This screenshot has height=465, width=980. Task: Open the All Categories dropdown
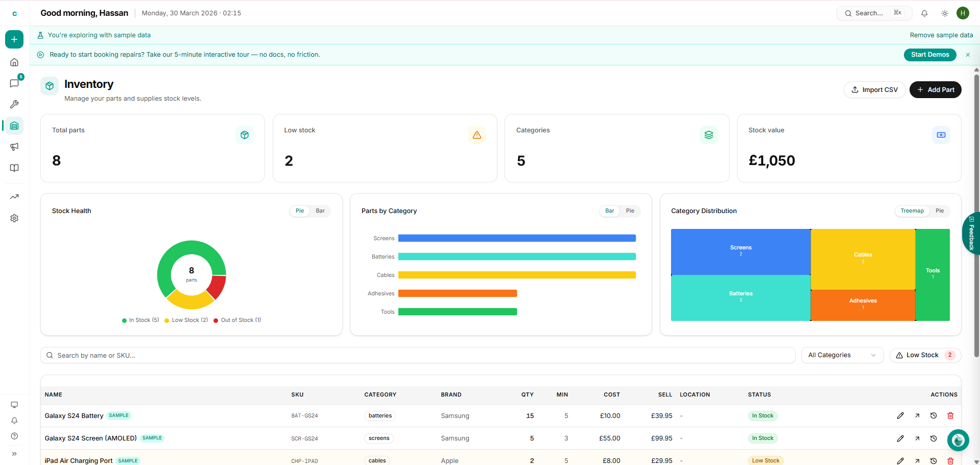click(842, 355)
